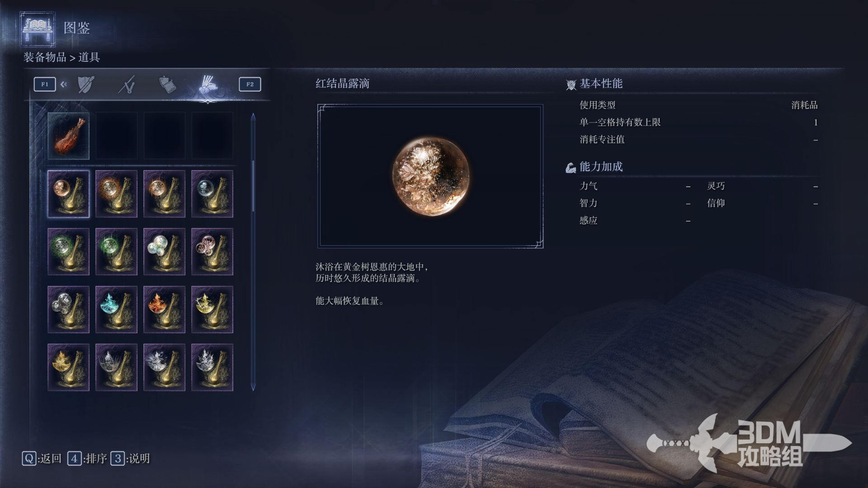The width and height of the screenshot is (868, 488).
Task: Select the multi-bubble opaline tear flask
Action: click(x=164, y=252)
